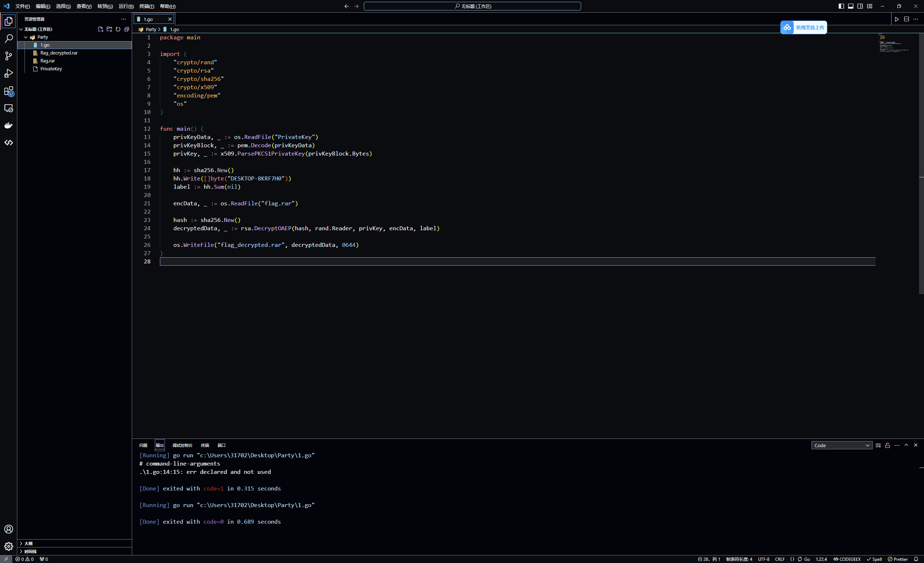Viewport: 924px width, 563px height.
Task: Open the Search view in activity bar
Action: pyautogui.click(x=9, y=39)
